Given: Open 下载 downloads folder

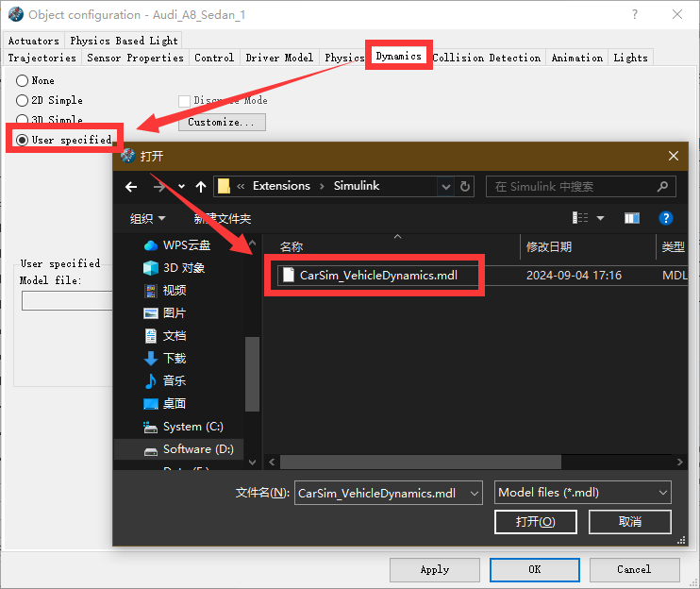Looking at the screenshot, I should click(x=165, y=359).
